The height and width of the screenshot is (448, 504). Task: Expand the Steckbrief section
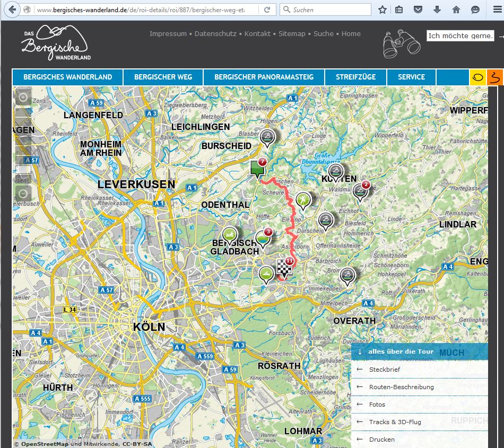(x=385, y=370)
